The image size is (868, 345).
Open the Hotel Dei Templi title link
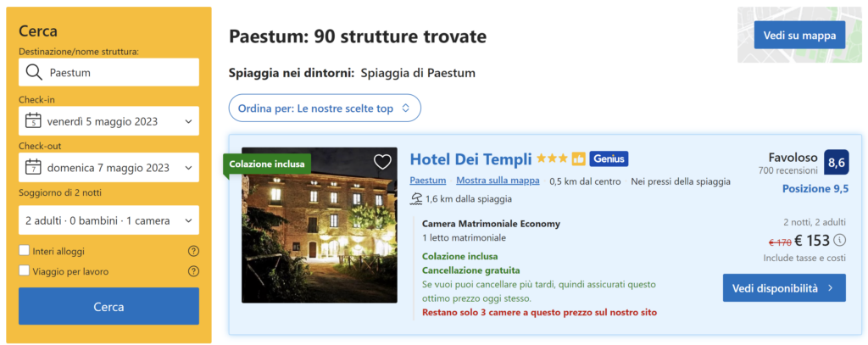(470, 159)
